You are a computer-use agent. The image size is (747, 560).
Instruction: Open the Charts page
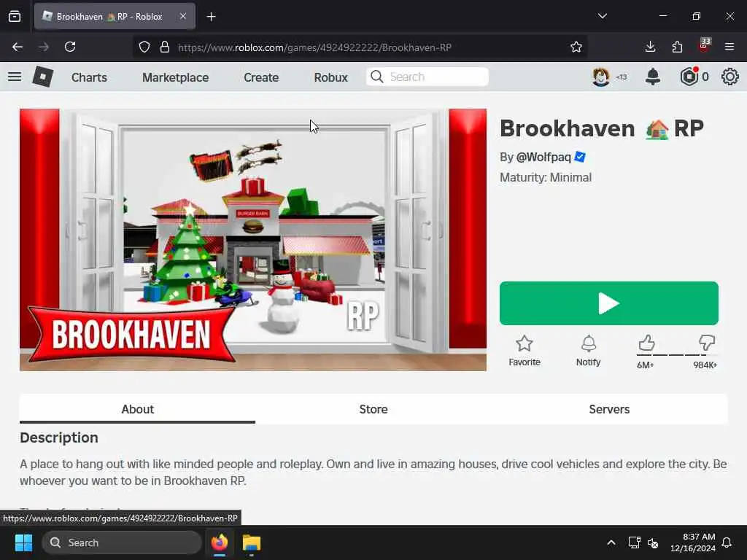point(89,77)
